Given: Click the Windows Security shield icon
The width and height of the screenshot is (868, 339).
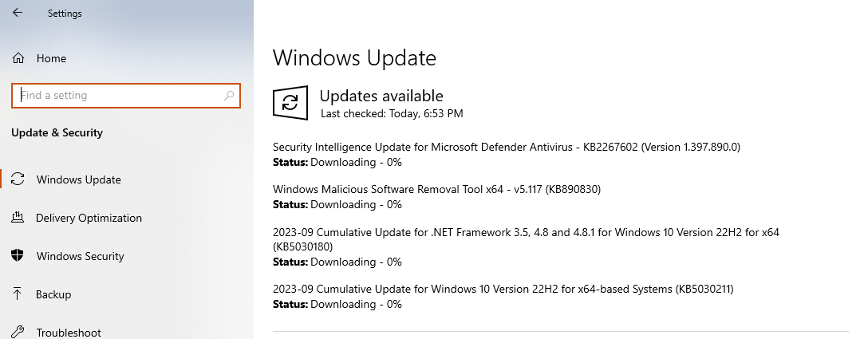Looking at the screenshot, I should [18, 255].
